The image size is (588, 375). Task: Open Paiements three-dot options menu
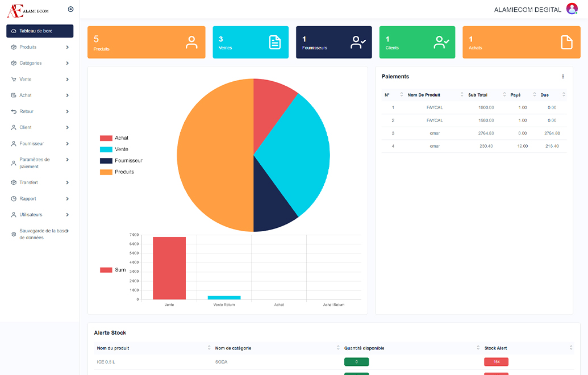coord(563,77)
